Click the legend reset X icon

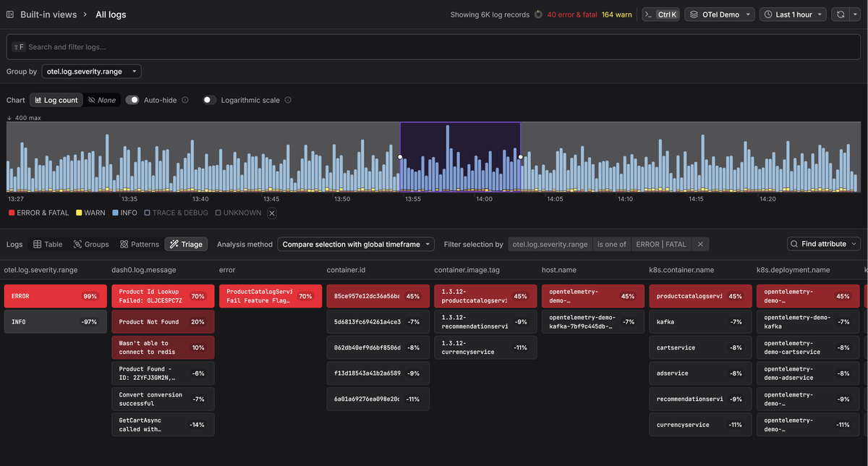tap(272, 213)
